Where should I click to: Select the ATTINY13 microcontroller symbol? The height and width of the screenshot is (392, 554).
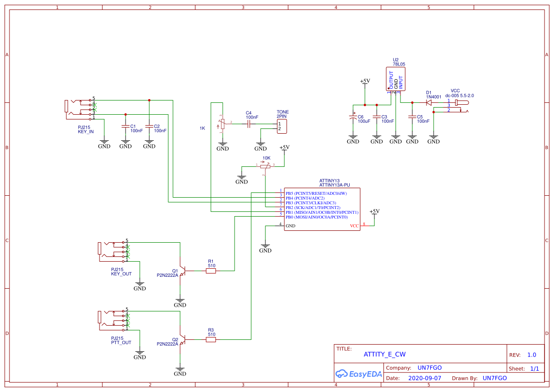pos(322,209)
